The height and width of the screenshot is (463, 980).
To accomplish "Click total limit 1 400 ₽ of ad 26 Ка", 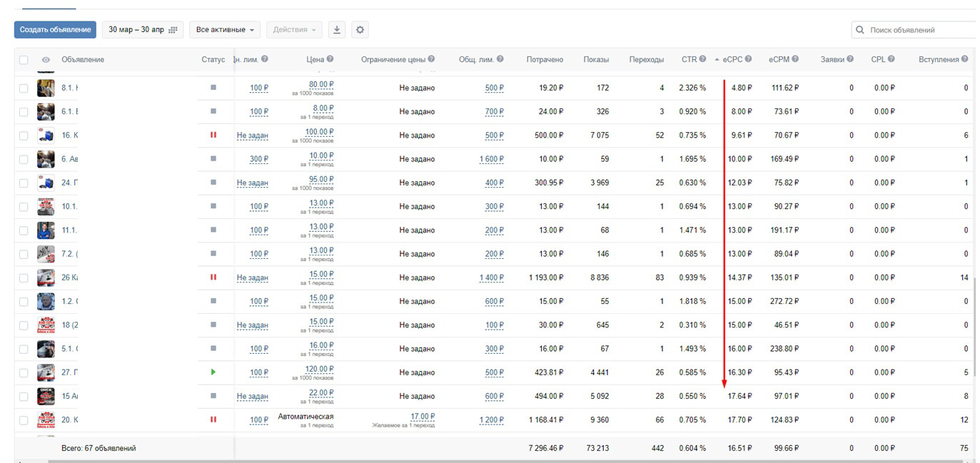I will tap(491, 278).
